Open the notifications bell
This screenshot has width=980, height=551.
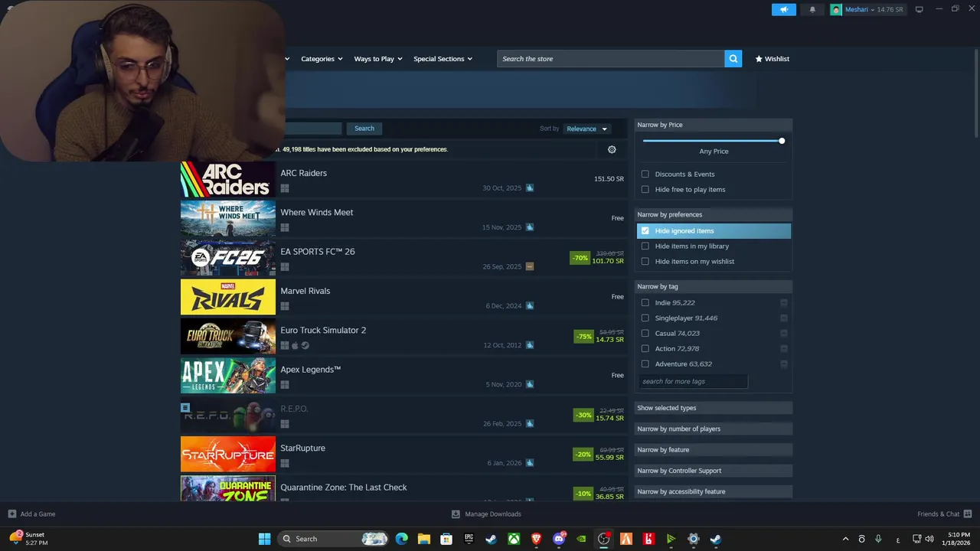pos(812,9)
